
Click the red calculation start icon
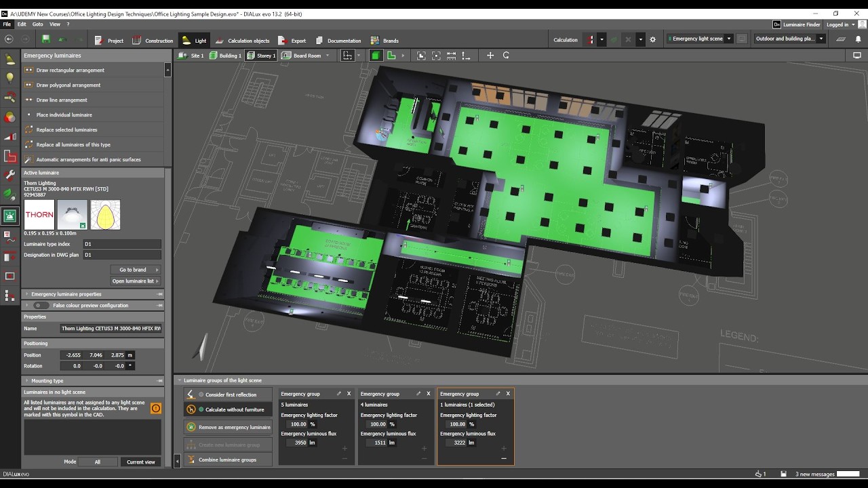[x=591, y=39]
